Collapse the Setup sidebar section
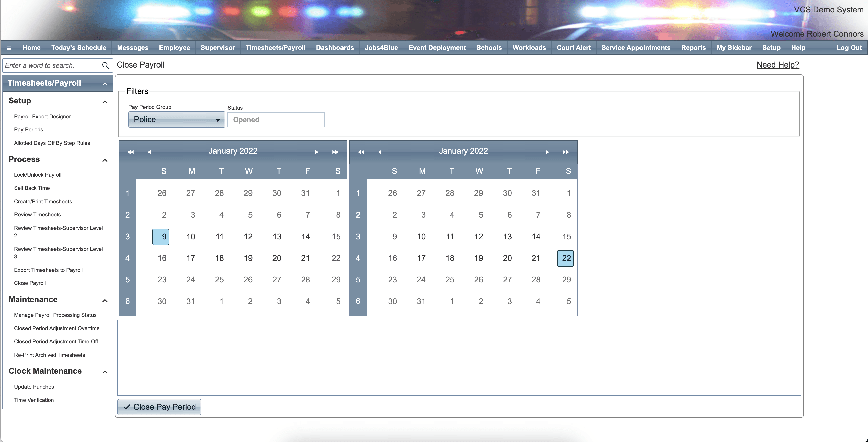The image size is (868, 442). click(x=105, y=102)
